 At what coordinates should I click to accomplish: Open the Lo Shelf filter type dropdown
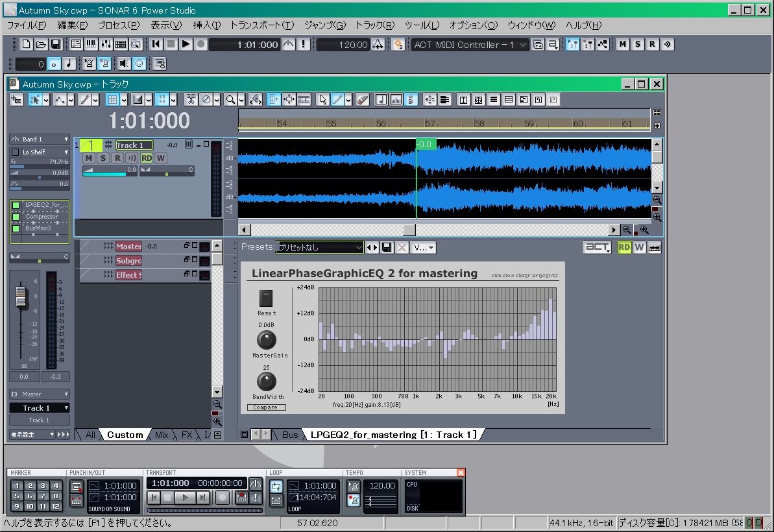click(66, 152)
